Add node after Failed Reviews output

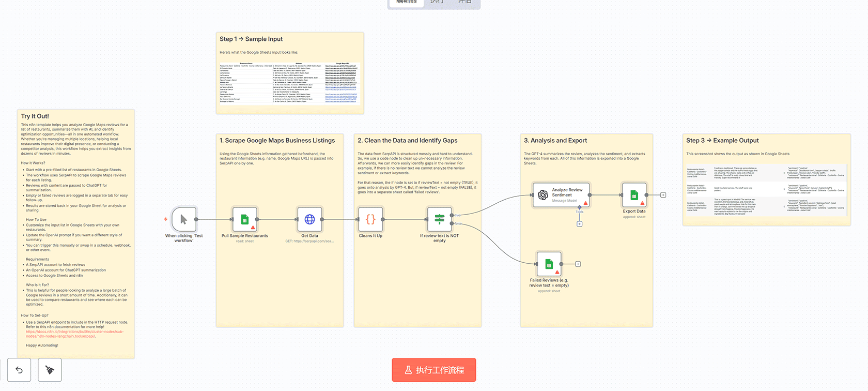[x=578, y=264]
